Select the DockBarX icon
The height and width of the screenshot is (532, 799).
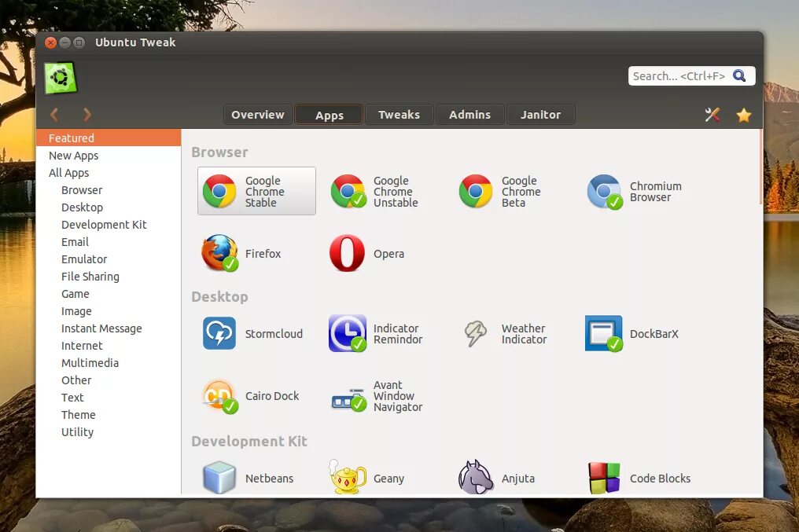click(x=604, y=333)
